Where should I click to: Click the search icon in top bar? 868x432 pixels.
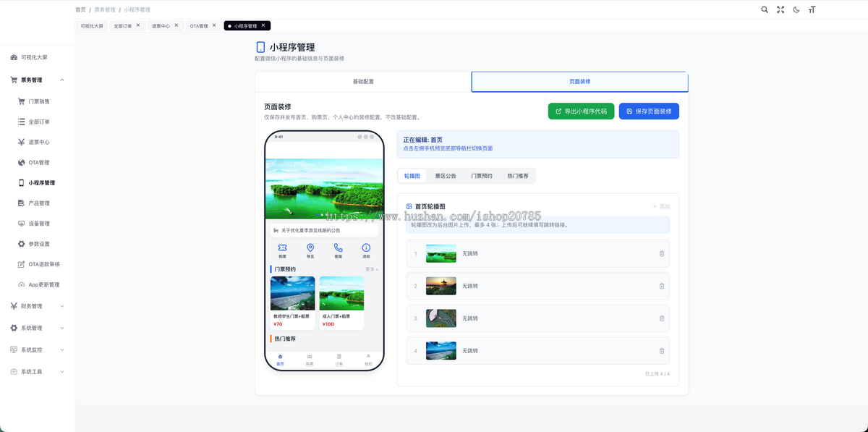tap(765, 9)
